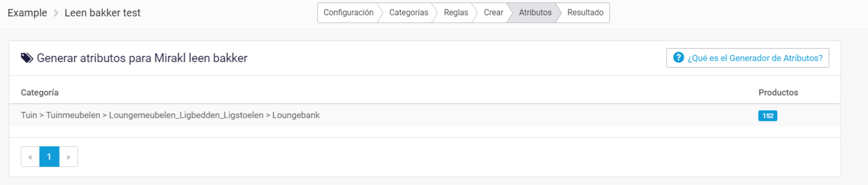Click the Categoría column header
This screenshot has height=185, width=868.
(40, 92)
